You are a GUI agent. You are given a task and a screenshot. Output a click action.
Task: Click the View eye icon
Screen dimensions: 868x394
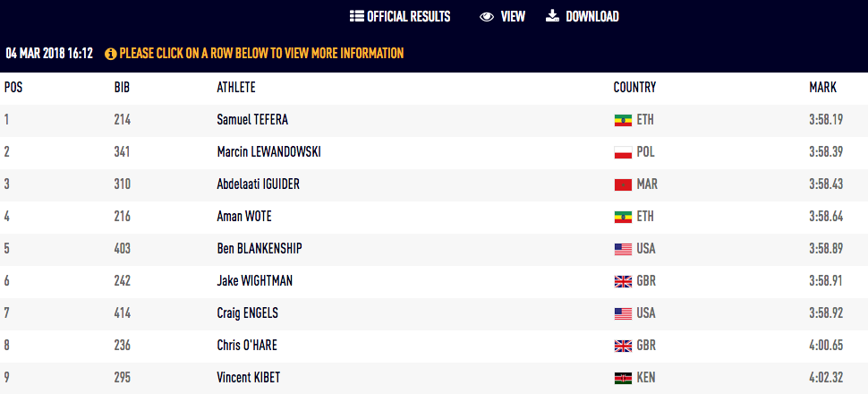click(x=487, y=16)
